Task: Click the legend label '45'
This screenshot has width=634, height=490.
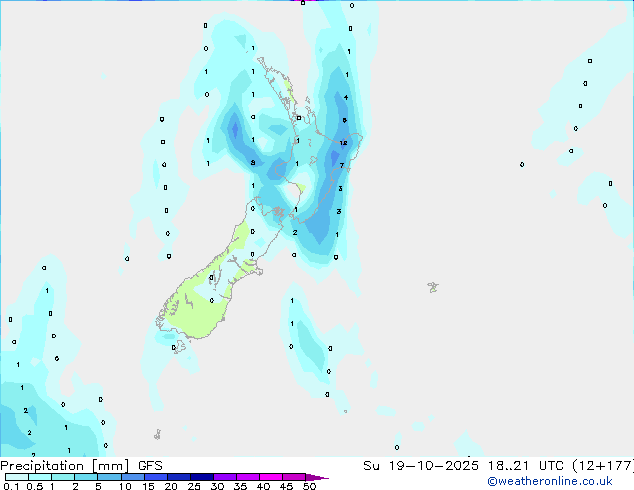Action: (x=286, y=486)
